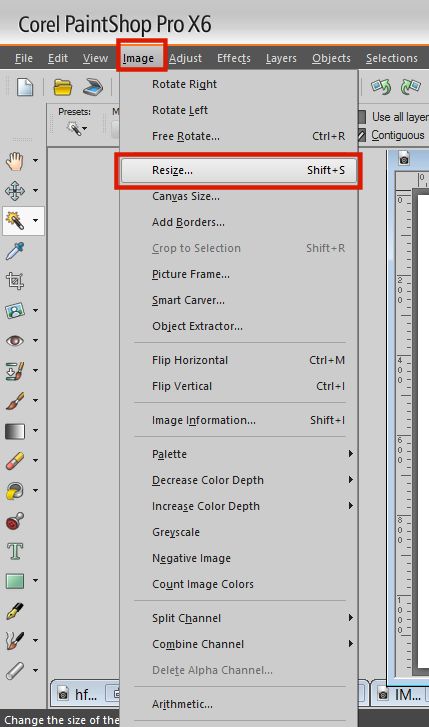
Task: Select the Dropper tool
Action: pos(15,251)
